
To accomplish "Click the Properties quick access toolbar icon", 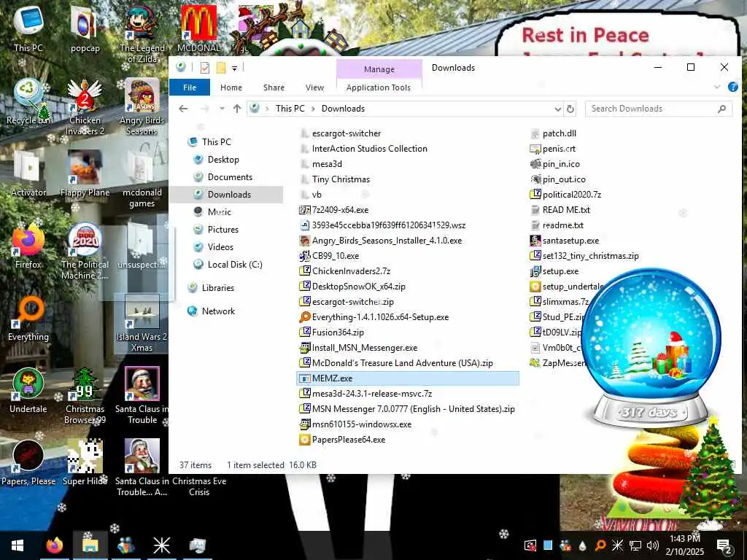I will coord(205,68).
